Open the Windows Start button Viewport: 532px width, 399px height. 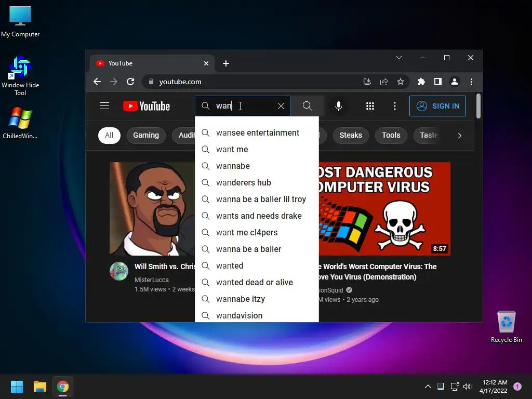[17, 387]
